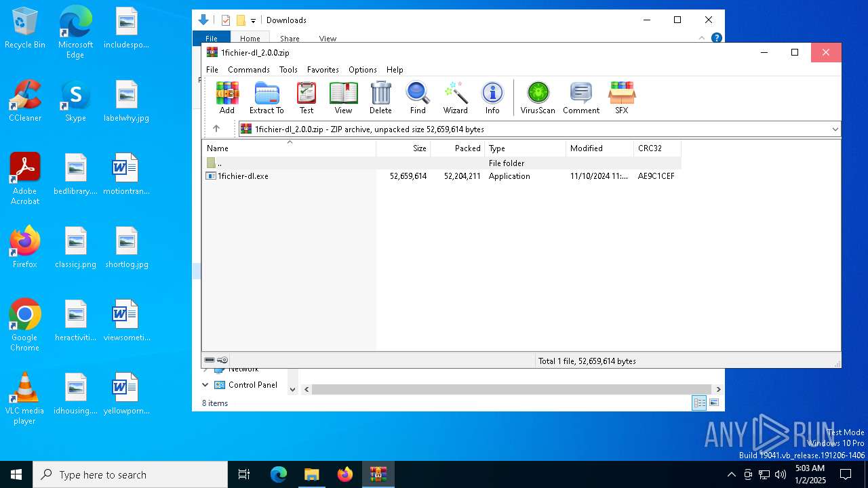Open Quick Access Toolbar dropdown in Downloads

[x=253, y=20]
